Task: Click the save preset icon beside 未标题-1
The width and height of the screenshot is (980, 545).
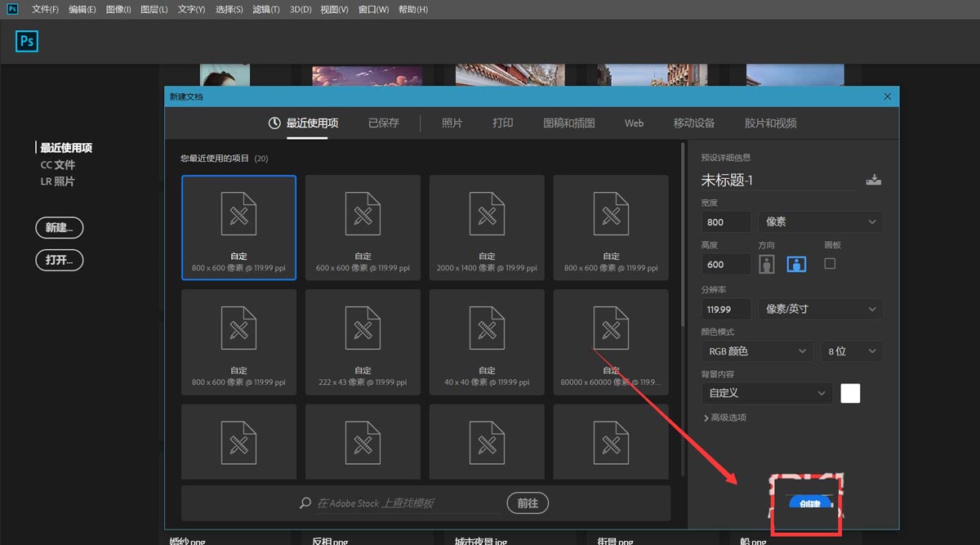Action: pos(873,180)
